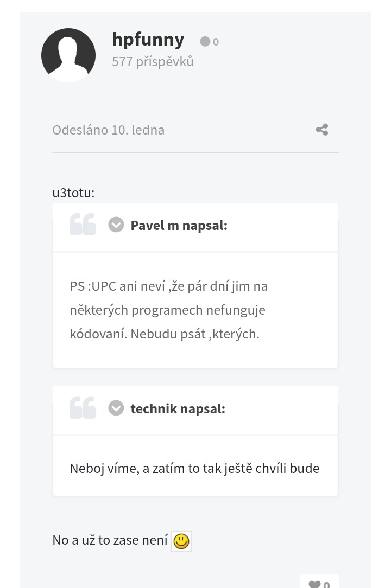
Task: Go to the "technik napsal:" quoted post
Action: (x=178, y=408)
